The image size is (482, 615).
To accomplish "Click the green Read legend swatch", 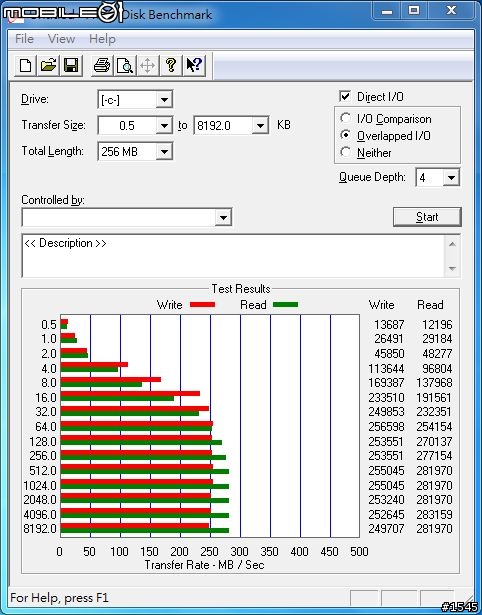I will point(286,304).
